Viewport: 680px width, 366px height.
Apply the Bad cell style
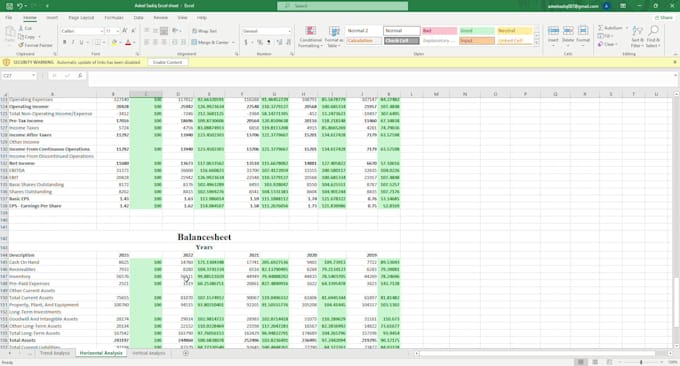439,31
